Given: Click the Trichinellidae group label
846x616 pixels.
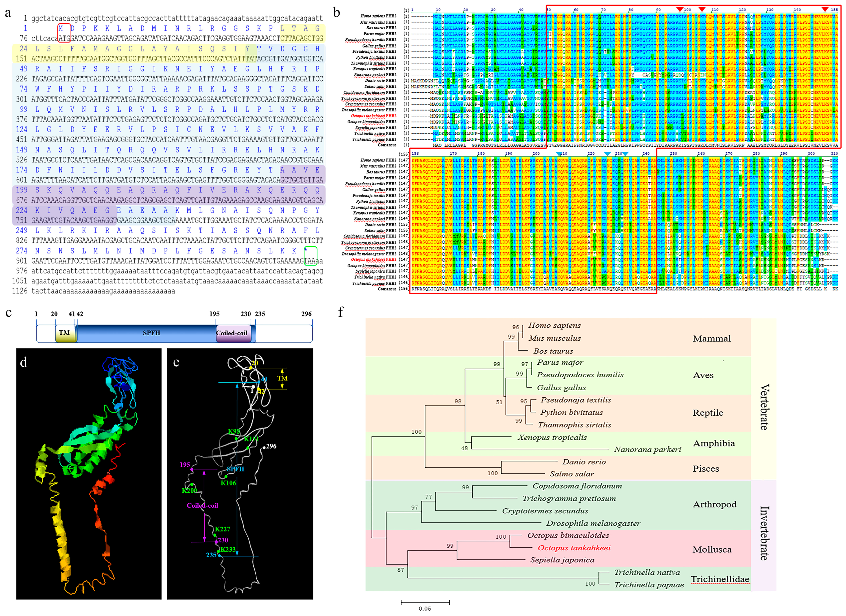Looking at the screenshot, I should point(720,579).
